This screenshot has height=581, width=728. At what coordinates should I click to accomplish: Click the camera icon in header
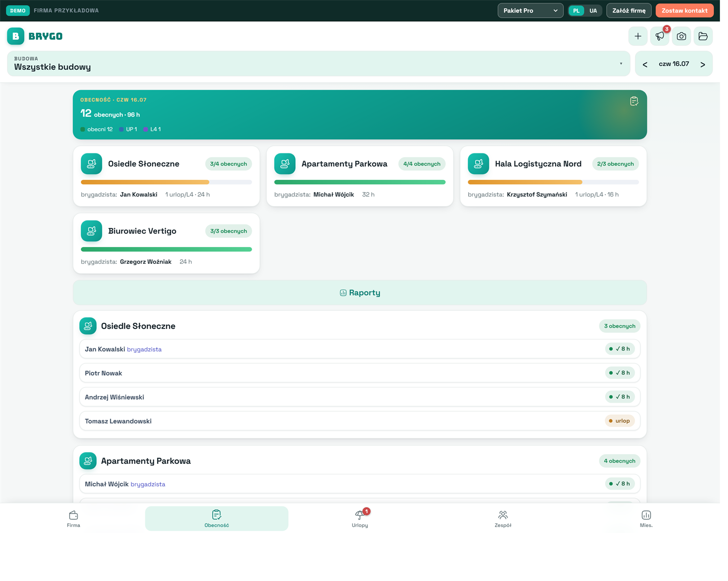pyautogui.click(x=681, y=36)
